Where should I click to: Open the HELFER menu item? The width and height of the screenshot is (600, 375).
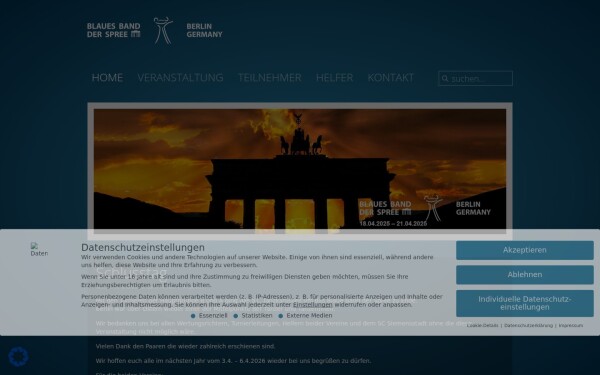[334, 78]
